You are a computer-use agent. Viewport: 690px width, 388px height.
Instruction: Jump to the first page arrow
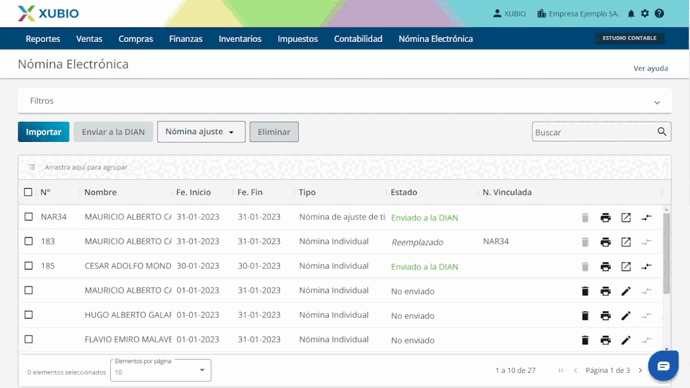[561, 370]
